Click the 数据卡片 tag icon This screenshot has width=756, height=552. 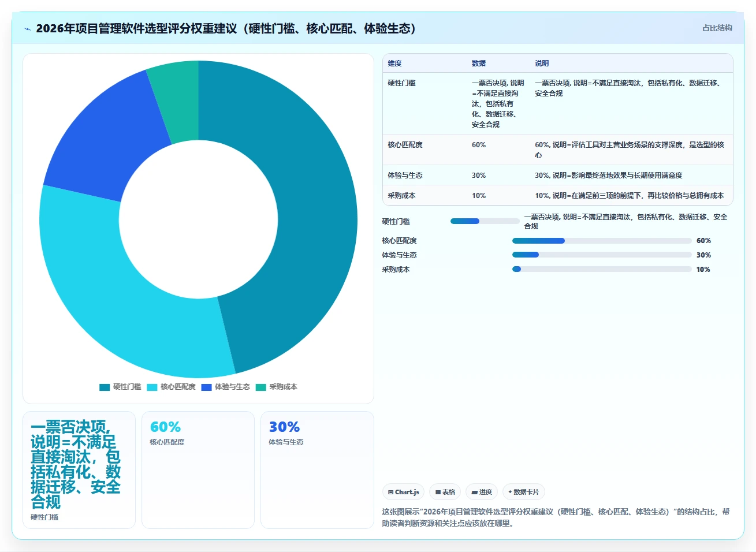(510, 493)
